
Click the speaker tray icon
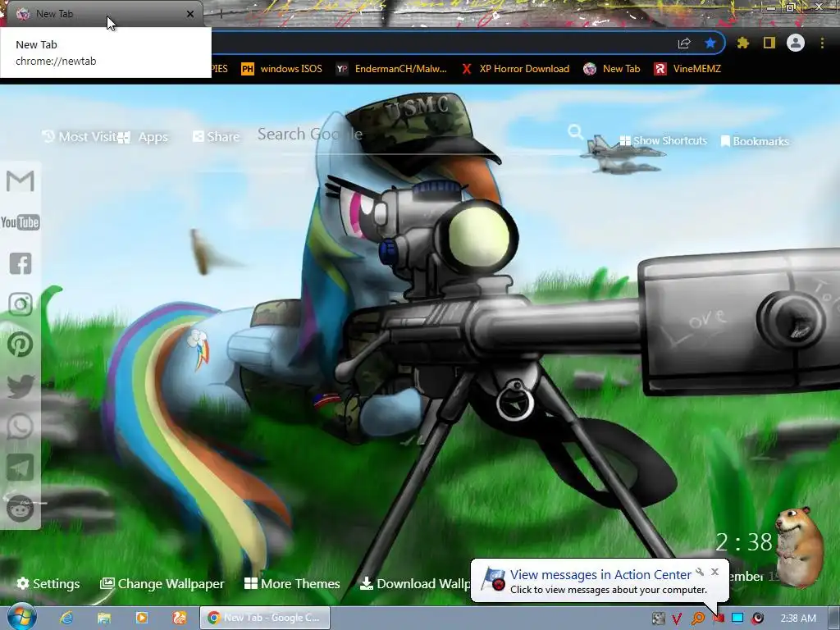coord(757,619)
